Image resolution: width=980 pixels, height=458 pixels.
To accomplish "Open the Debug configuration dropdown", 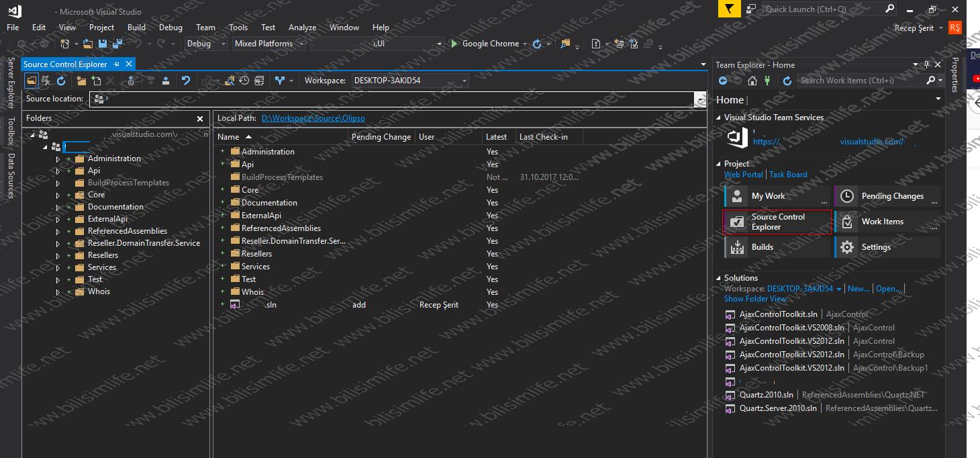I will (x=207, y=44).
